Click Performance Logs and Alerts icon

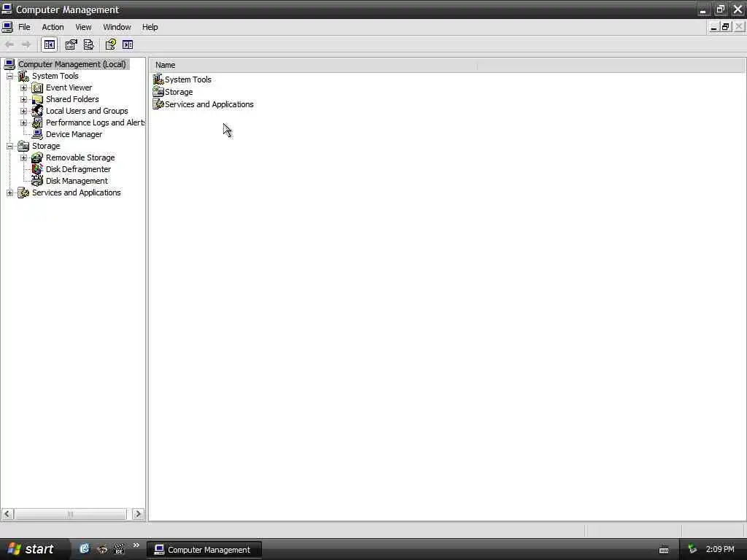coord(37,122)
